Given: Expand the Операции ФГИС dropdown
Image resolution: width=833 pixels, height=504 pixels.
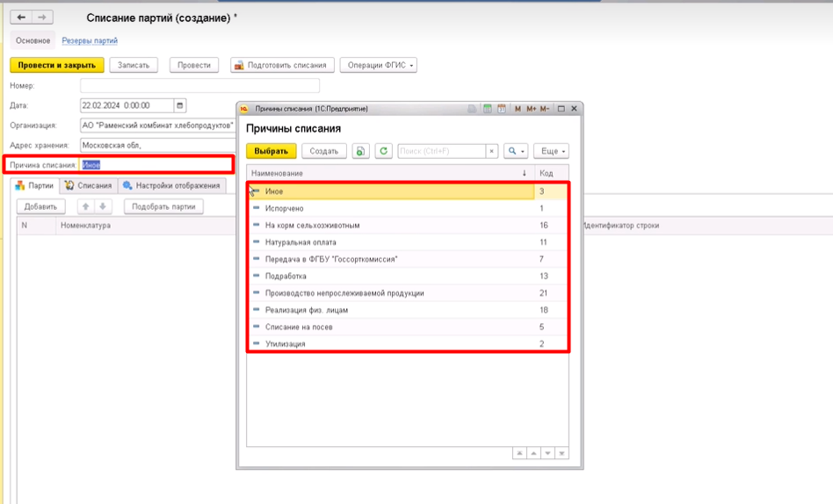Looking at the screenshot, I should pos(378,65).
